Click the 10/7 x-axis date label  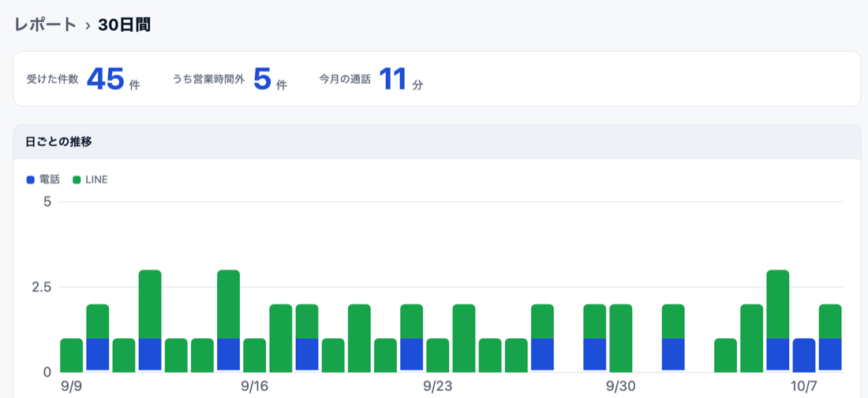(804, 386)
